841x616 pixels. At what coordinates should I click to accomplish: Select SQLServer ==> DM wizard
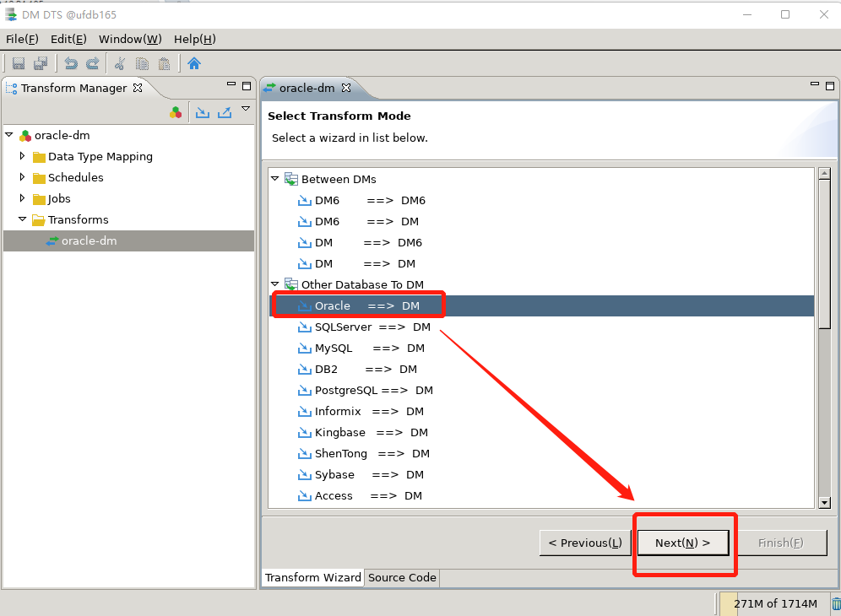click(x=364, y=327)
